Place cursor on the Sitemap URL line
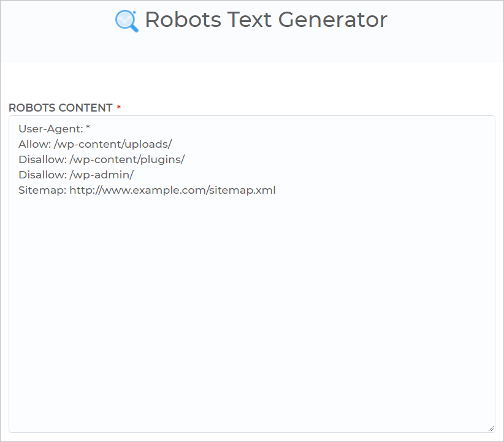 click(x=147, y=190)
